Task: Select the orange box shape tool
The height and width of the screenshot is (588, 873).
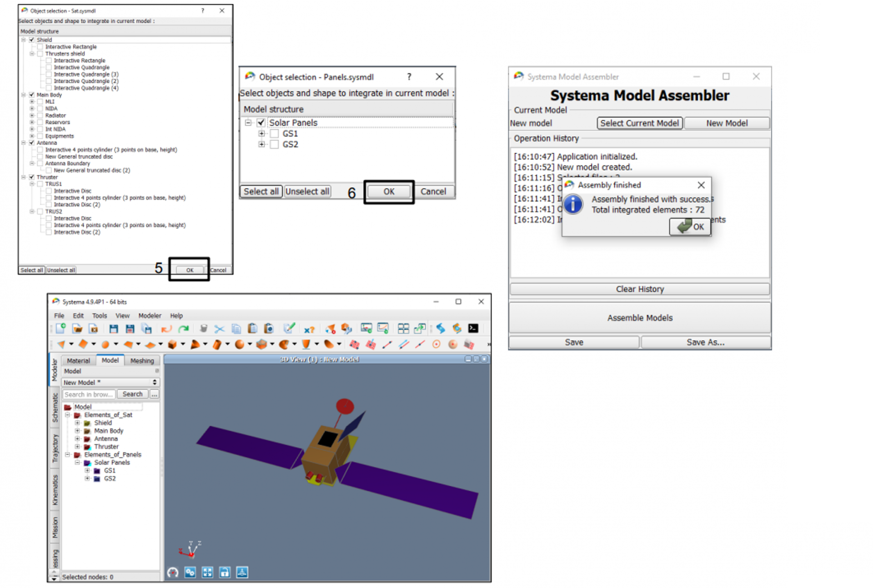Action: 172,344
